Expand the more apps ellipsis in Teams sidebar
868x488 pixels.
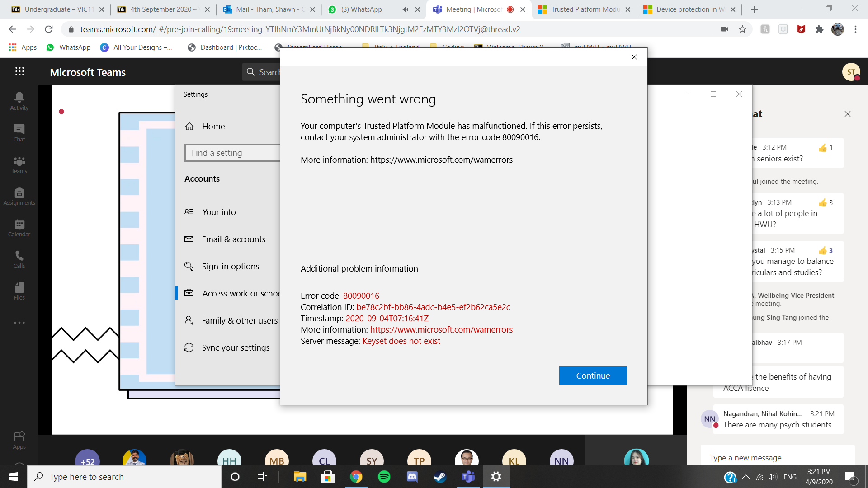tap(19, 323)
